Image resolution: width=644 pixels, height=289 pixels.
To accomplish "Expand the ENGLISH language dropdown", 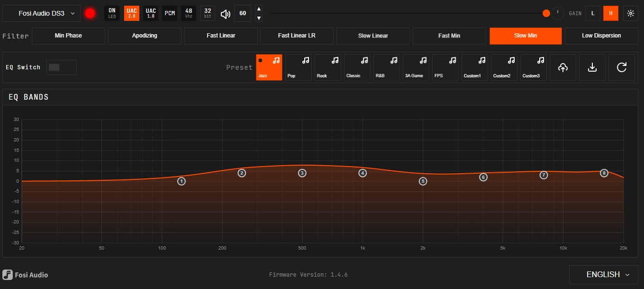I will point(608,274).
